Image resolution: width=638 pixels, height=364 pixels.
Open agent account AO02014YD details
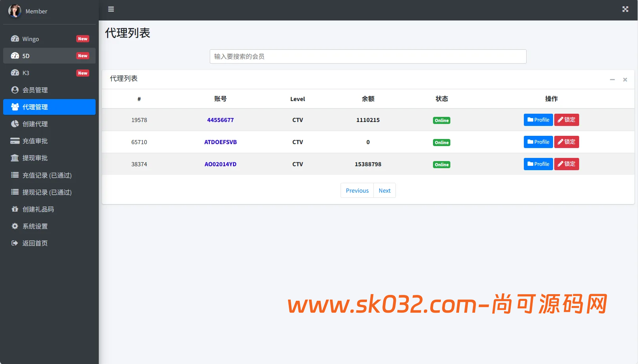coord(220,164)
